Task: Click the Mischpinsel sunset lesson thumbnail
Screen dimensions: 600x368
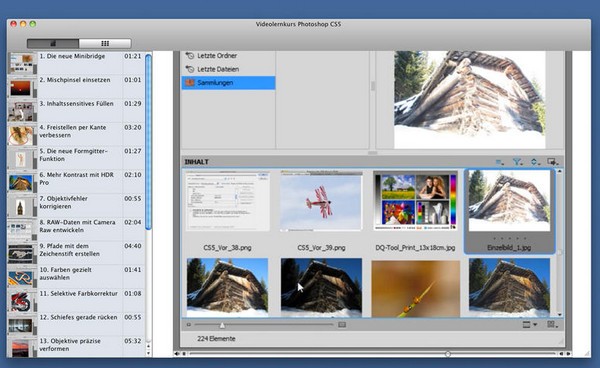Action: 21,88
